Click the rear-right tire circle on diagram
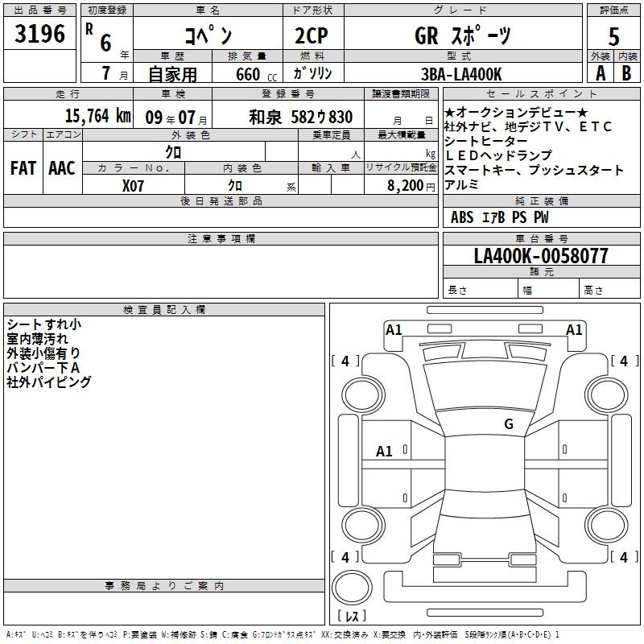Viewport: 644px width, 644px height. [x=606, y=525]
